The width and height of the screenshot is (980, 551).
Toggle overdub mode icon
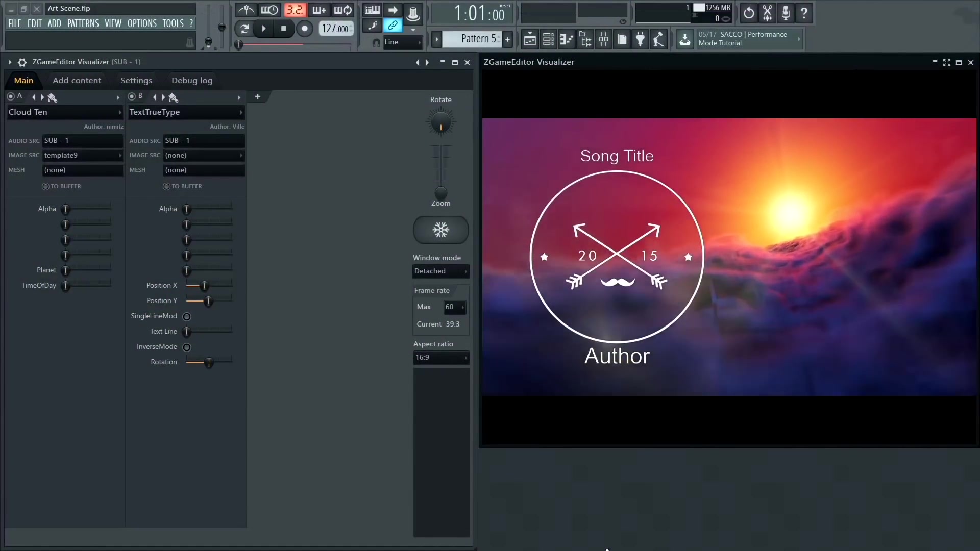tap(319, 10)
